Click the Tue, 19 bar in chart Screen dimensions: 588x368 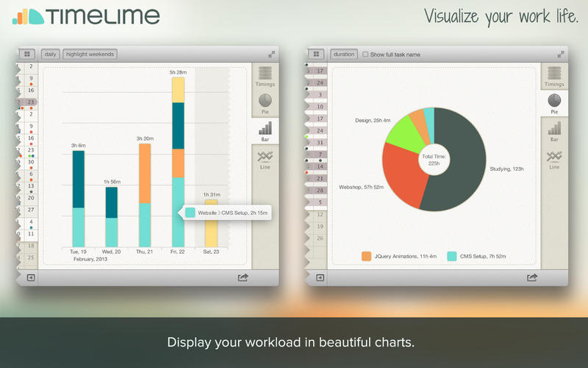click(79, 199)
